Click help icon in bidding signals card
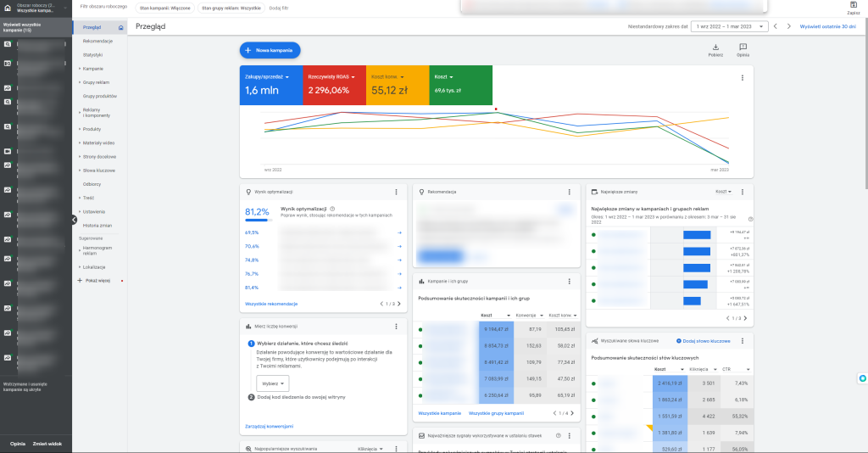This screenshot has width=868, height=453. [x=558, y=435]
